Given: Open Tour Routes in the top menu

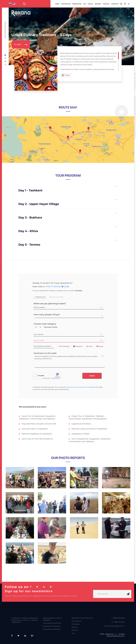Looking at the screenshot, I should [66, 4].
